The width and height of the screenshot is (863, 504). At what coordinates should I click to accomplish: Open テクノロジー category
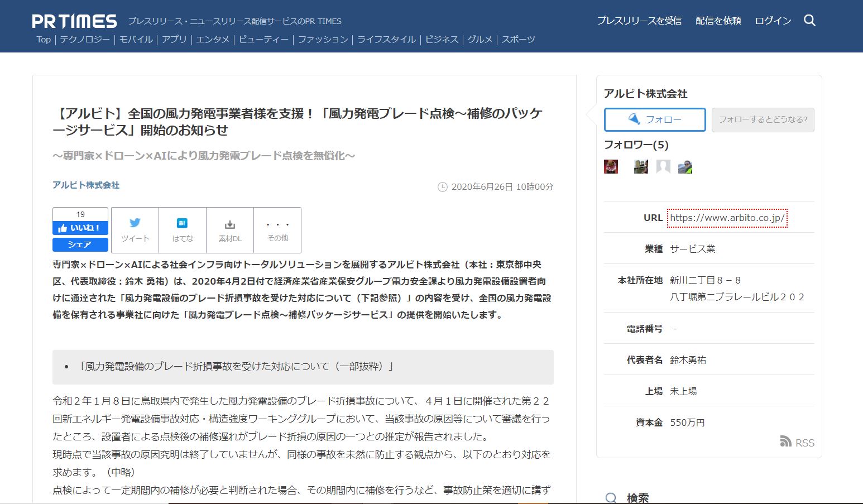(x=85, y=40)
